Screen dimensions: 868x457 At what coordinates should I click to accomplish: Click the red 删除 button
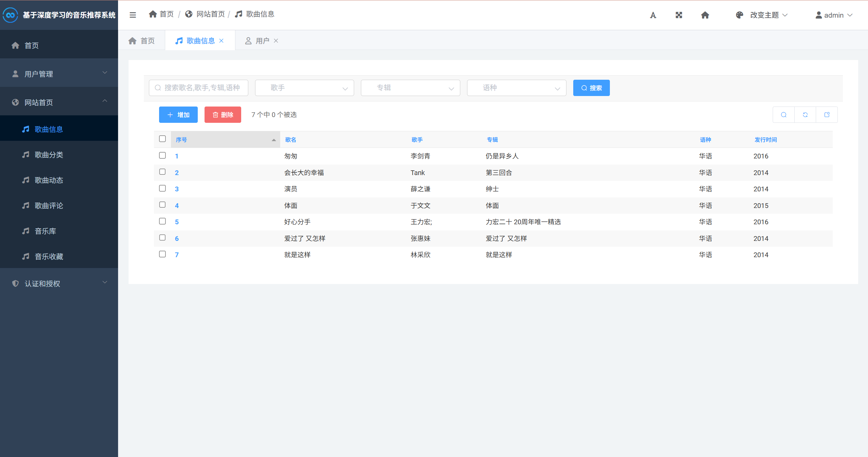pos(223,115)
